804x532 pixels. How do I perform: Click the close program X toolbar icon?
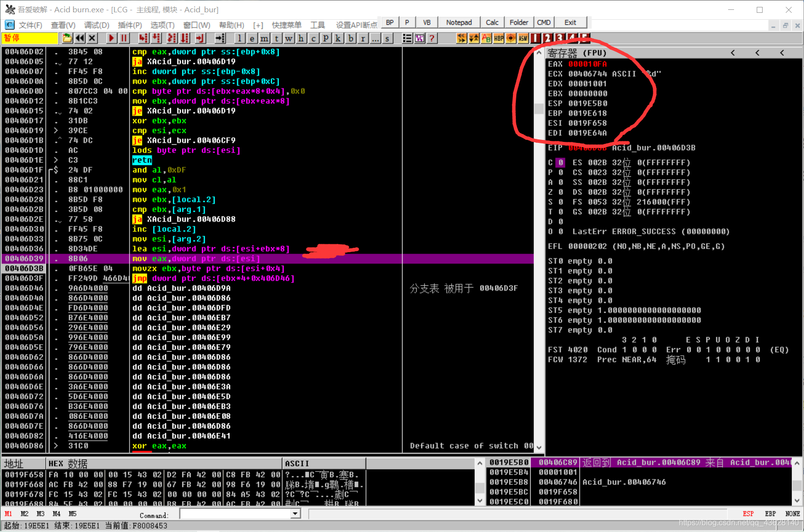click(92, 38)
